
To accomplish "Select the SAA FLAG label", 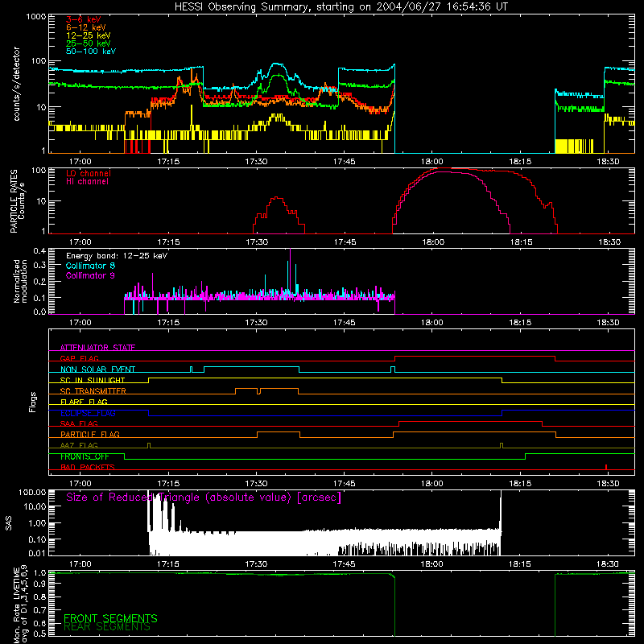I will (x=79, y=423).
